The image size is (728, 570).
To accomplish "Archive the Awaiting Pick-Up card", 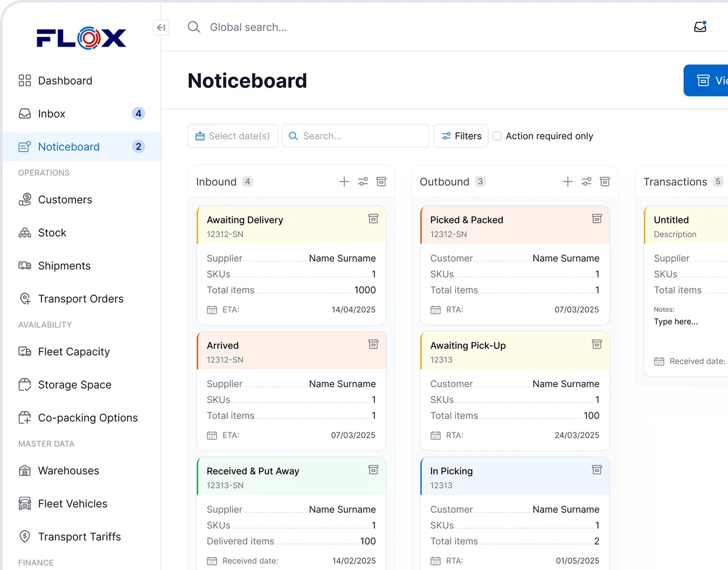I will coord(597,344).
